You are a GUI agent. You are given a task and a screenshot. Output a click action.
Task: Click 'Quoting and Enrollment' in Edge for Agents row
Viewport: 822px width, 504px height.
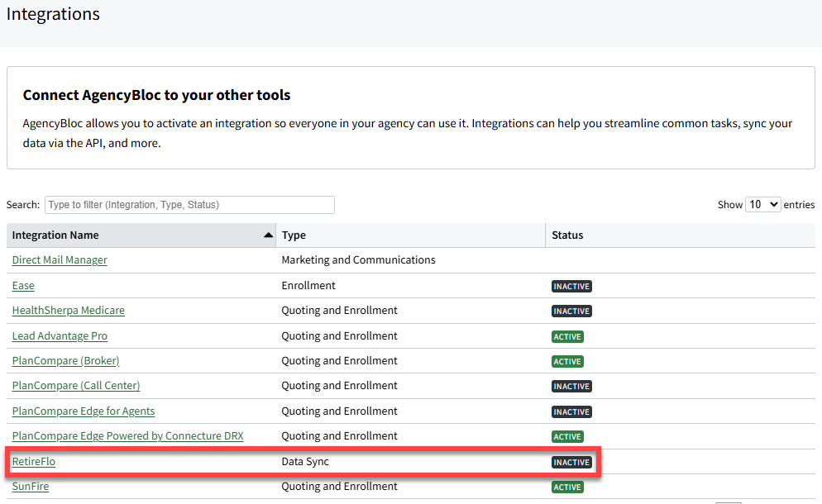[x=339, y=411]
